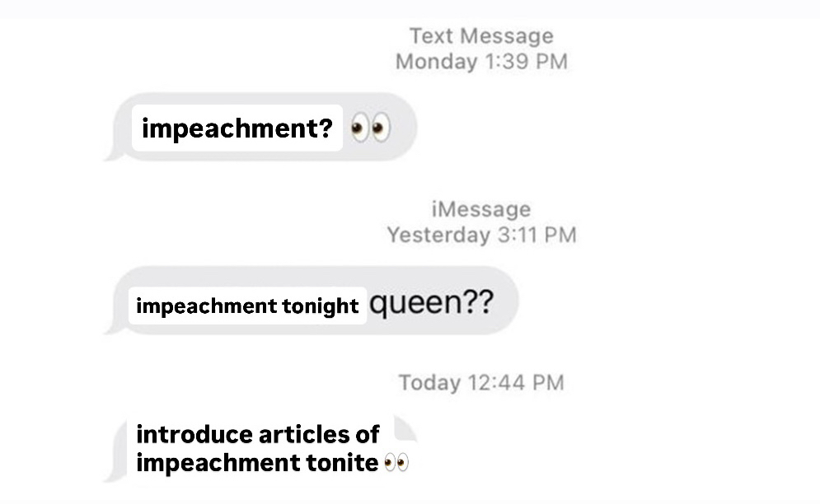Click the "introduce articles of" text line
Screen dimensions: 820x504
(x=257, y=434)
